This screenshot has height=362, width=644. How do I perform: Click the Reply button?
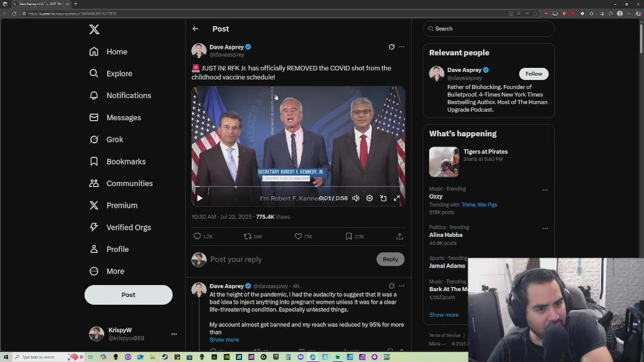click(x=390, y=259)
